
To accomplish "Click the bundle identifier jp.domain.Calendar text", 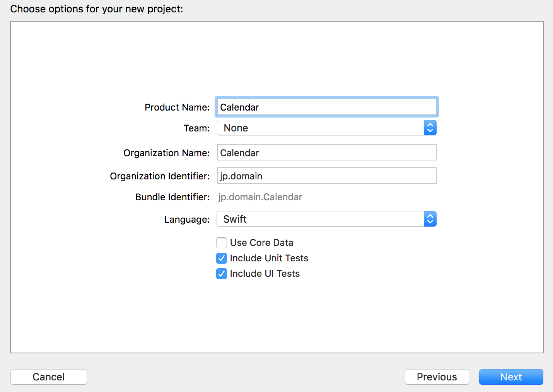I will click(x=260, y=197).
